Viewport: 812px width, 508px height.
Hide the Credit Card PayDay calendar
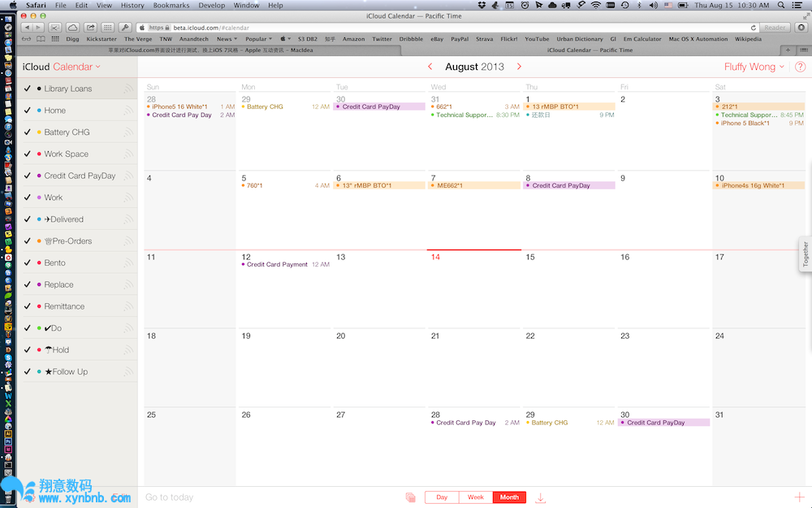click(28, 176)
